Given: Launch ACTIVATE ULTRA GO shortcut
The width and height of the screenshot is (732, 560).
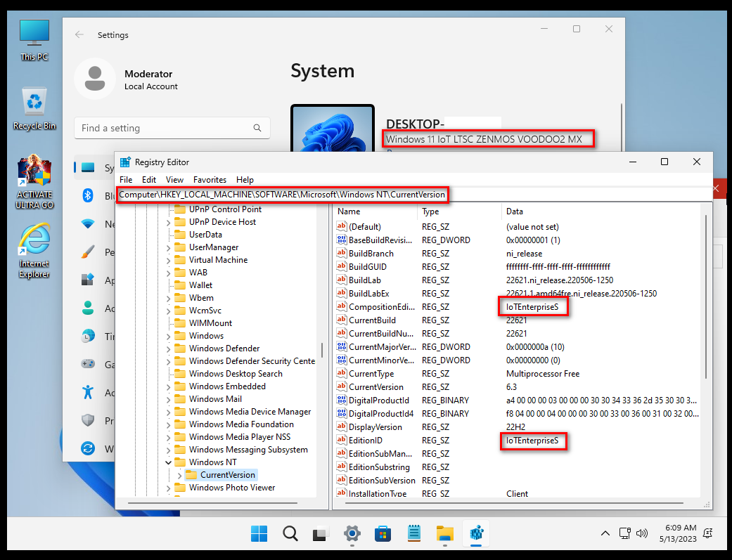Looking at the screenshot, I should click(34, 182).
